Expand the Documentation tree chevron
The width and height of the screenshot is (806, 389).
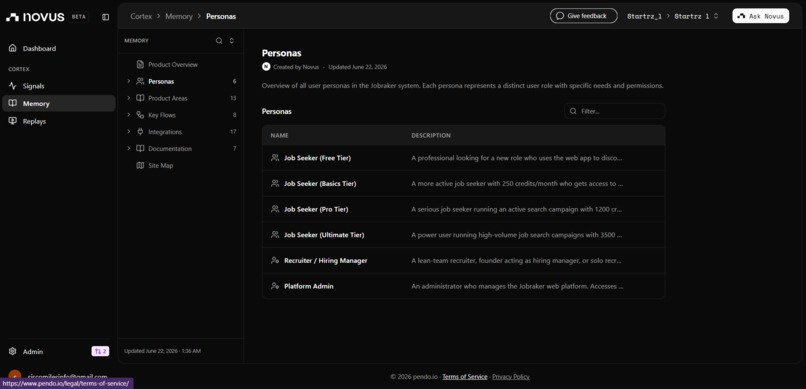pos(129,149)
